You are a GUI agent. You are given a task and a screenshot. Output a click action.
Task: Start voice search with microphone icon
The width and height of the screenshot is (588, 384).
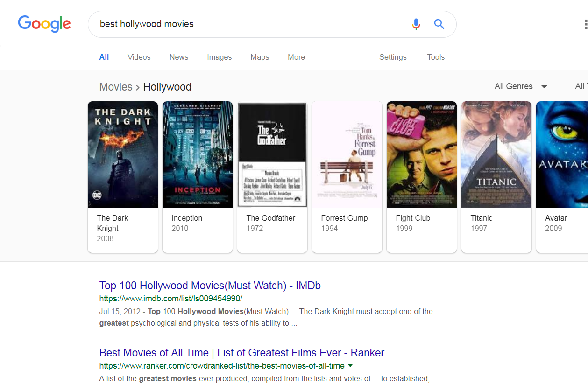coord(416,24)
